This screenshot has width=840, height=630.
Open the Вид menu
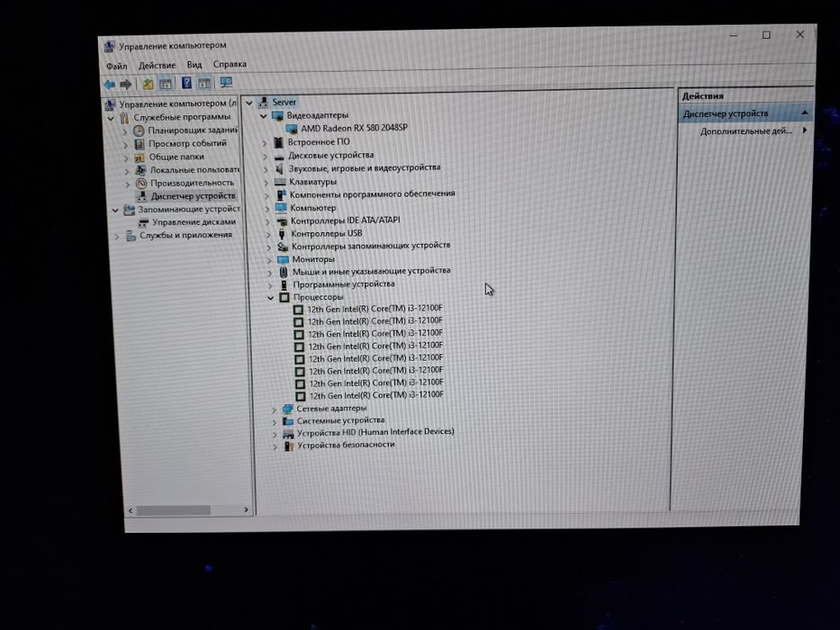(194, 65)
